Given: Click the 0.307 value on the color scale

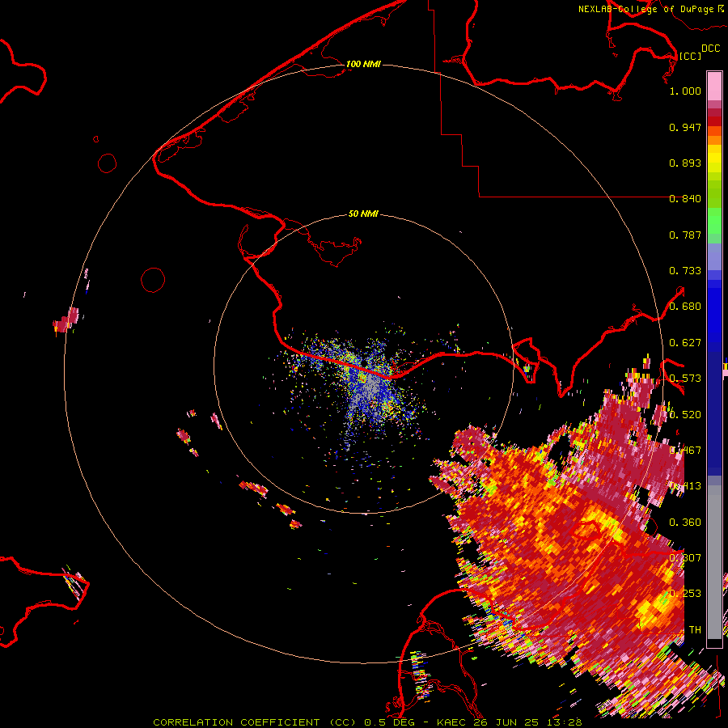Looking at the screenshot, I should tap(685, 558).
